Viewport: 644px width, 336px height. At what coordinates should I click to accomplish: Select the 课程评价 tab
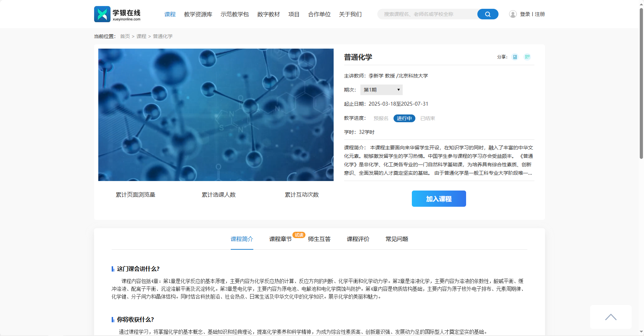click(358, 239)
